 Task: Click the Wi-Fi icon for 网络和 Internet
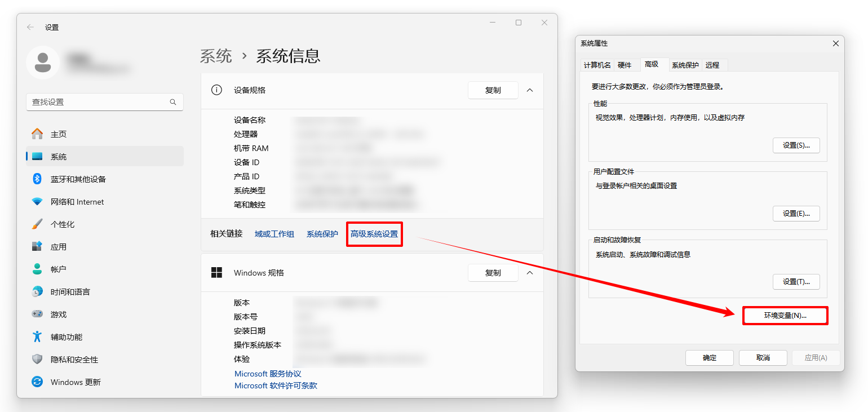click(x=37, y=201)
